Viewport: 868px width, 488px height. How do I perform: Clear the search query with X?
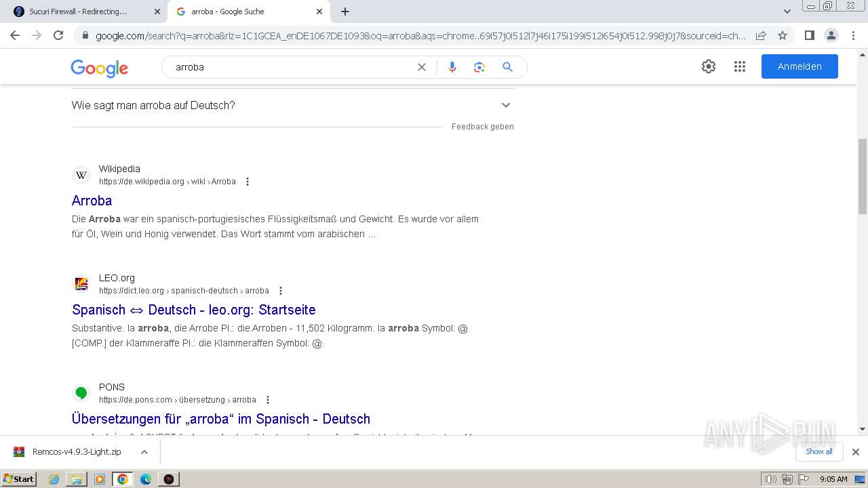click(x=422, y=67)
